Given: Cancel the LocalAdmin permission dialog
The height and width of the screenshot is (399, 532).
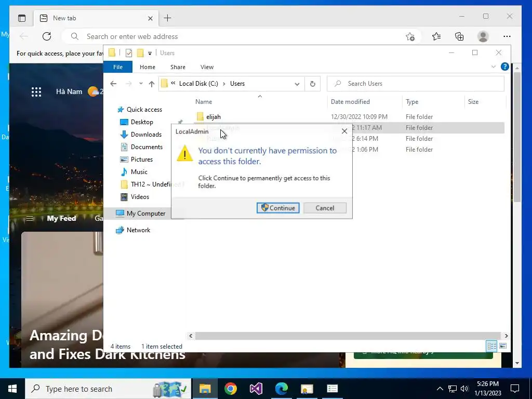Looking at the screenshot, I should tap(325, 208).
